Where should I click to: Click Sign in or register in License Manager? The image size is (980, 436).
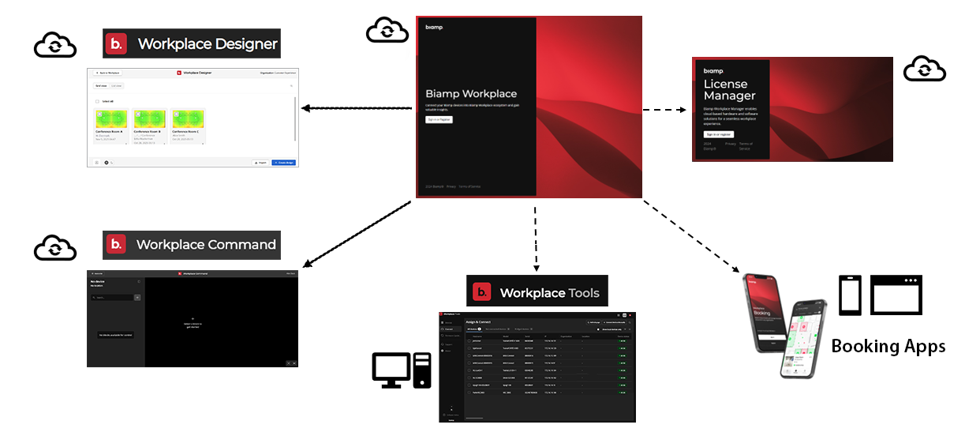click(x=719, y=134)
